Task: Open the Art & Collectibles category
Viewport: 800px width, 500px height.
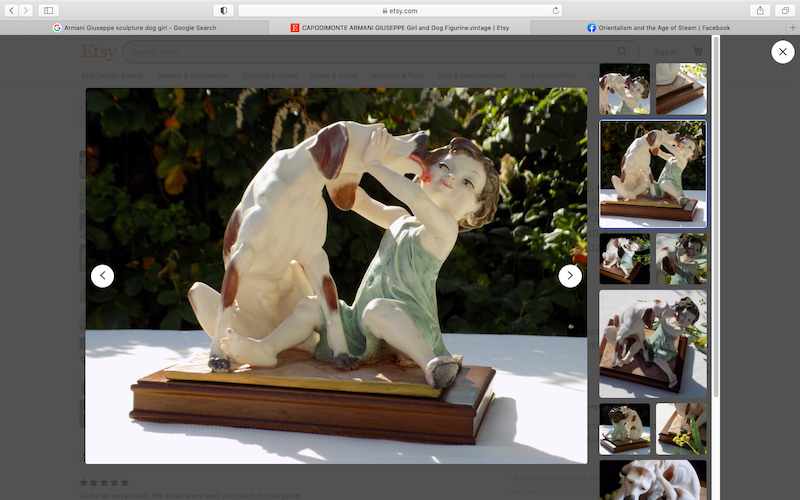Action: [x=547, y=76]
